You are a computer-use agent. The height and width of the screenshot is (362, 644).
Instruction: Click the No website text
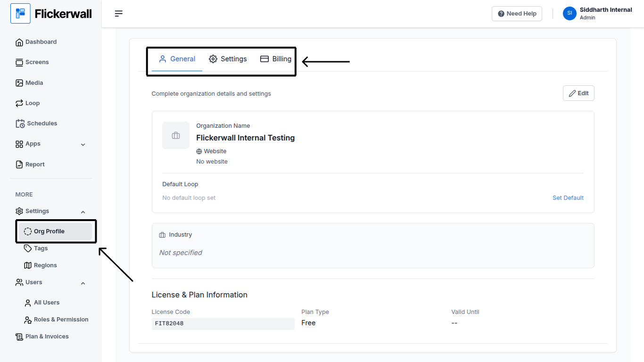point(212,162)
